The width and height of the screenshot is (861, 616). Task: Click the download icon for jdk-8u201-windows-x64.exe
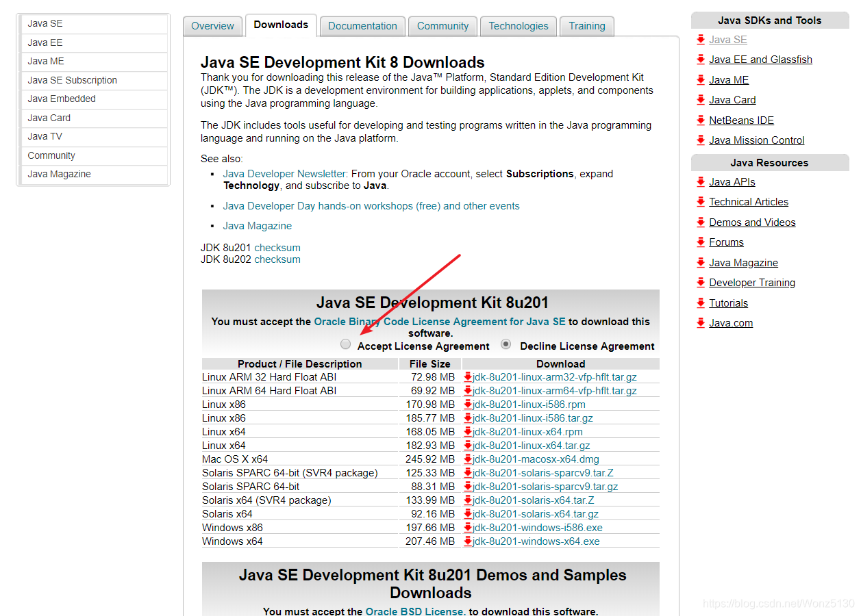tap(469, 541)
